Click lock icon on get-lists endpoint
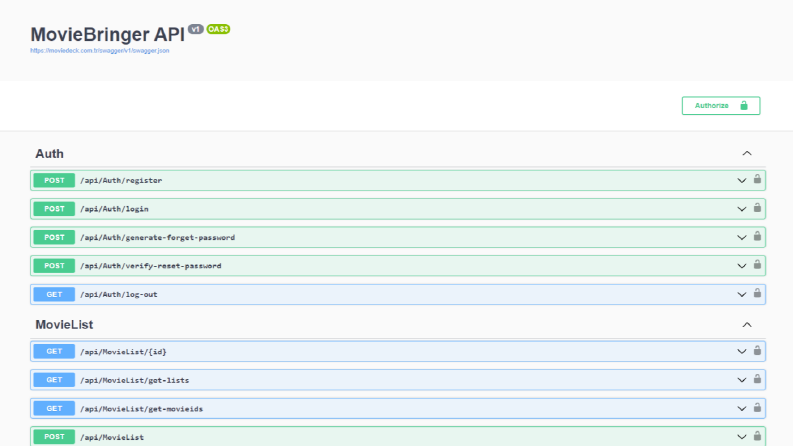The width and height of the screenshot is (793, 446). (757, 379)
